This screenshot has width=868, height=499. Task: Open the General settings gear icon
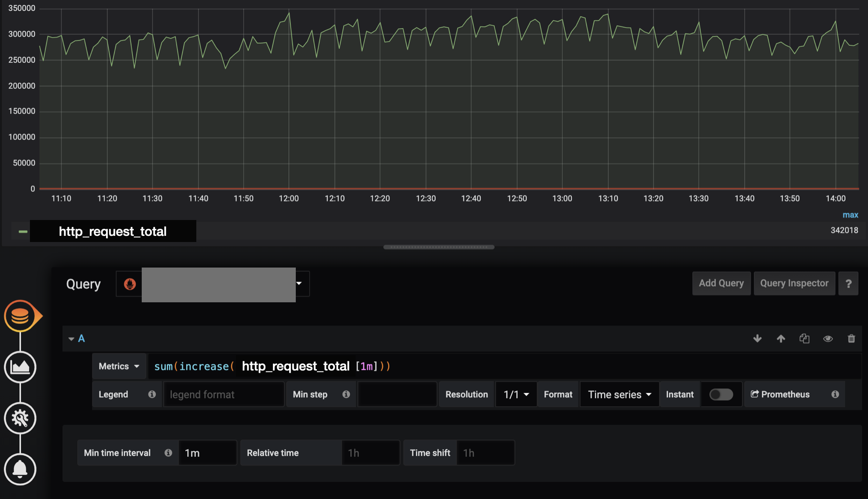[20, 418]
